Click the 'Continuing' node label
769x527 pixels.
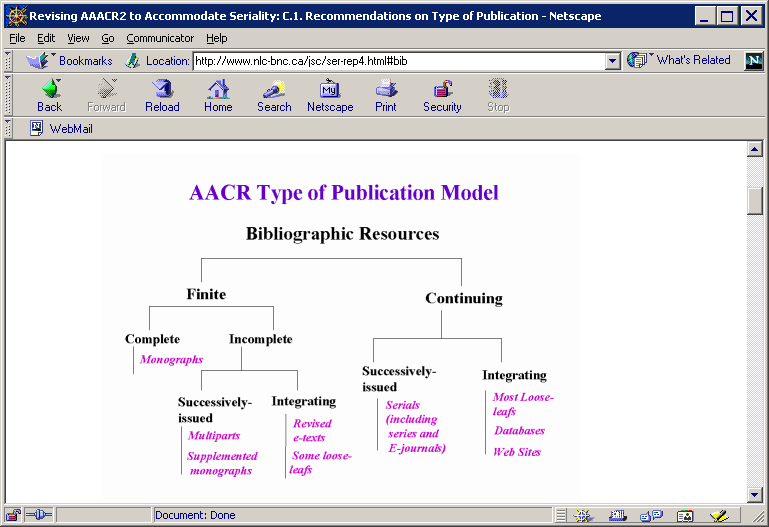[x=464, y=298]
